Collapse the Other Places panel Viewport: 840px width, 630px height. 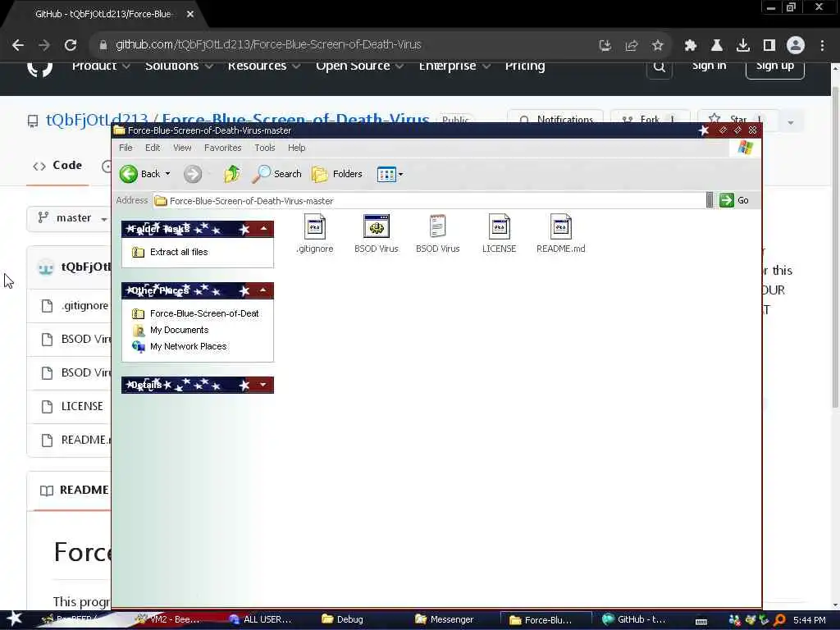263,291
